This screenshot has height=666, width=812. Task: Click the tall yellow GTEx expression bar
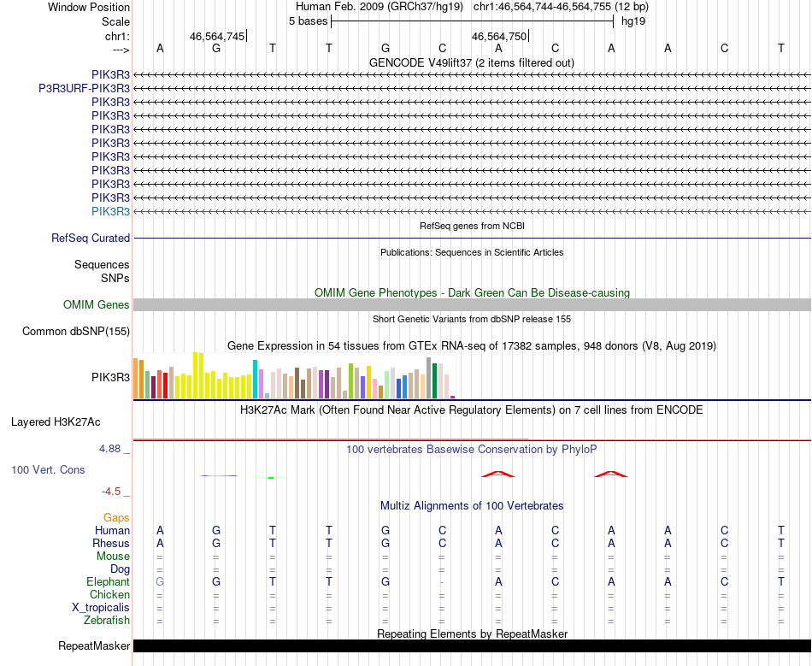pos(195,375)
